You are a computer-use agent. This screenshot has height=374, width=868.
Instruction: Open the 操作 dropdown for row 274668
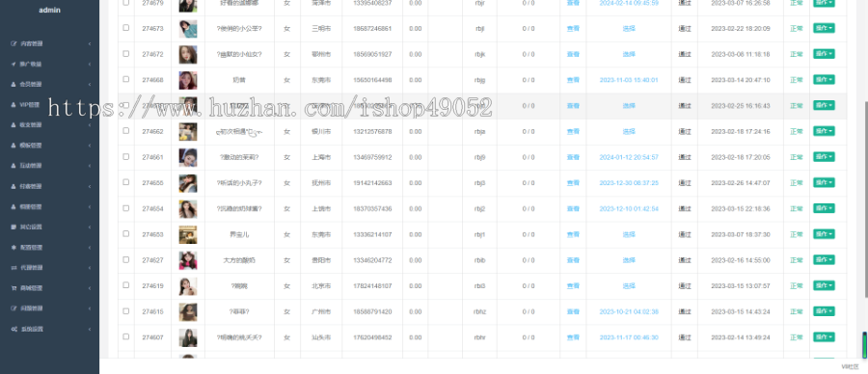(x=824, y=80)
